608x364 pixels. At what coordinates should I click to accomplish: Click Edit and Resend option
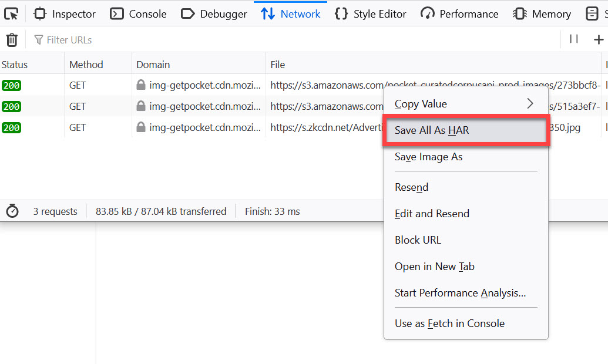pyautogui.click(x=432, y=214)
